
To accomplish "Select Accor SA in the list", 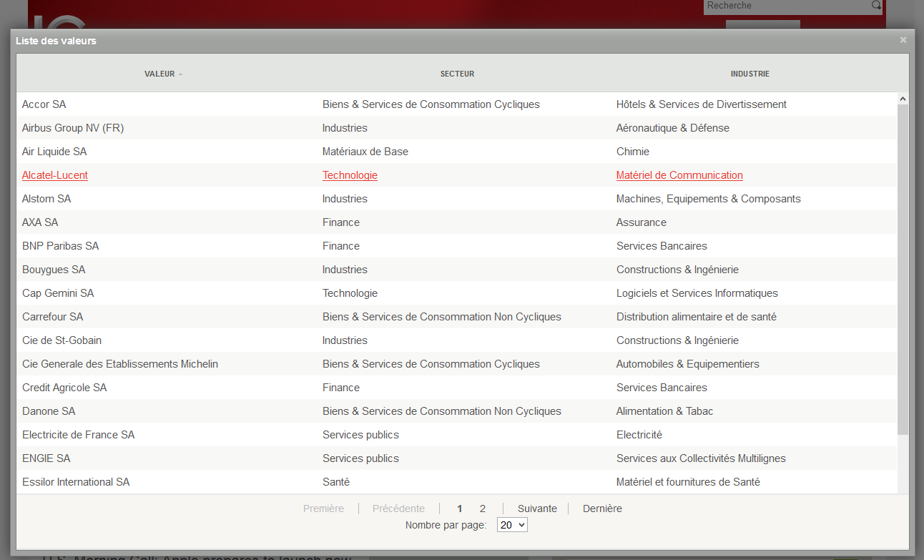I will [x=44, y=104].
